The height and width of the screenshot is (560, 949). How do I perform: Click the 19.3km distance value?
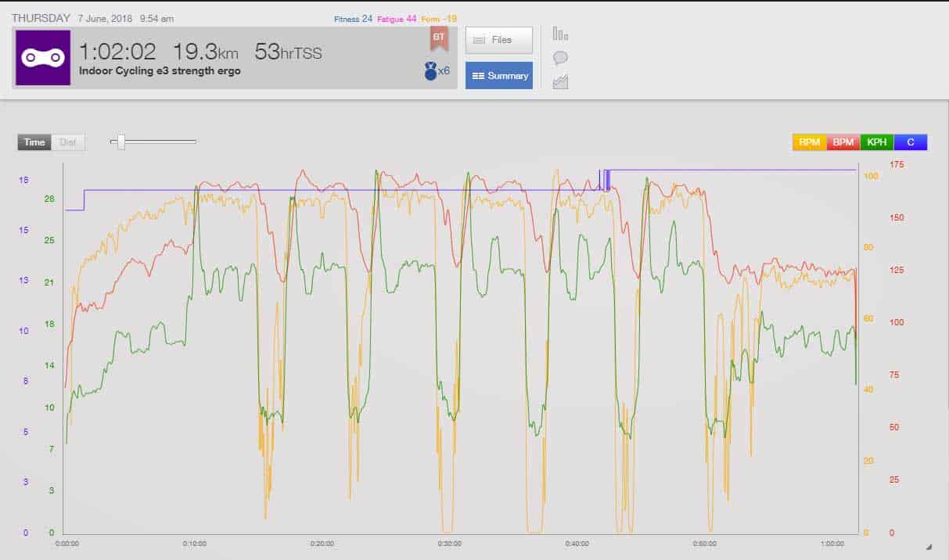(x=206, y=52)
